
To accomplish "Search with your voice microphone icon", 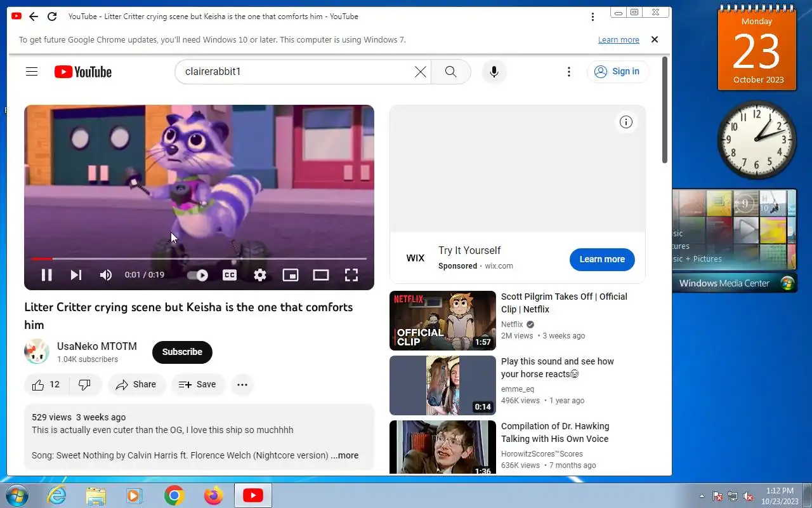I will click(494, 72).
